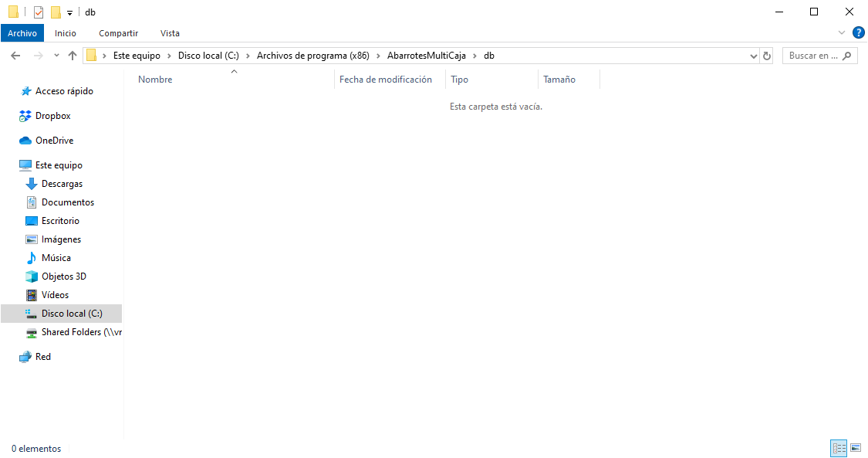Open OneDrive from the navigation pane

(52, 140)
